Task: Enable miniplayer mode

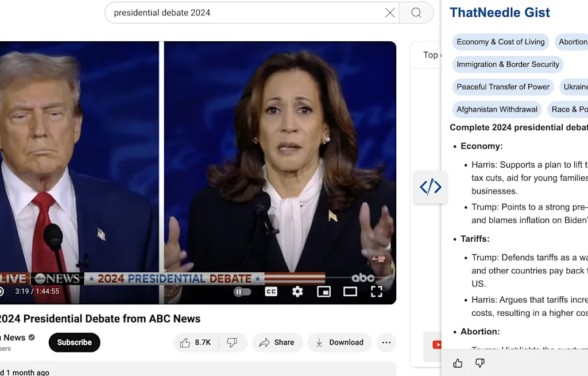Action: [x=324, y=292]
